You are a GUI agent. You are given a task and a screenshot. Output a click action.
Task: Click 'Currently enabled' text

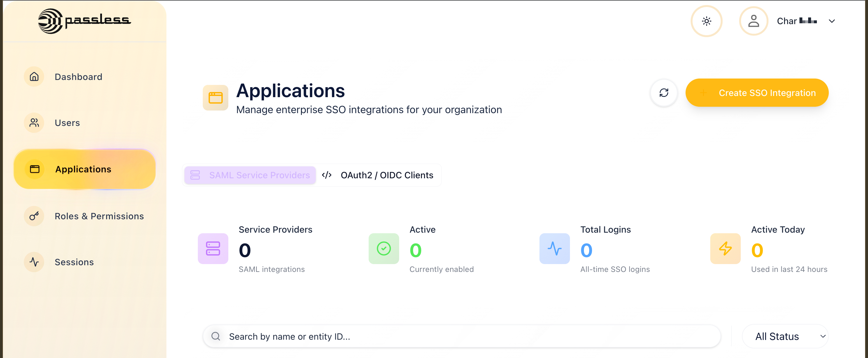[442, 269]
